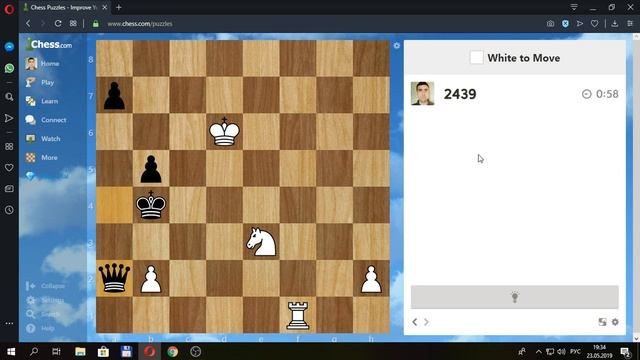This screenshot has width=640, height=360.
Task: Go back in browser history
Action: click(x=28, y=24)
